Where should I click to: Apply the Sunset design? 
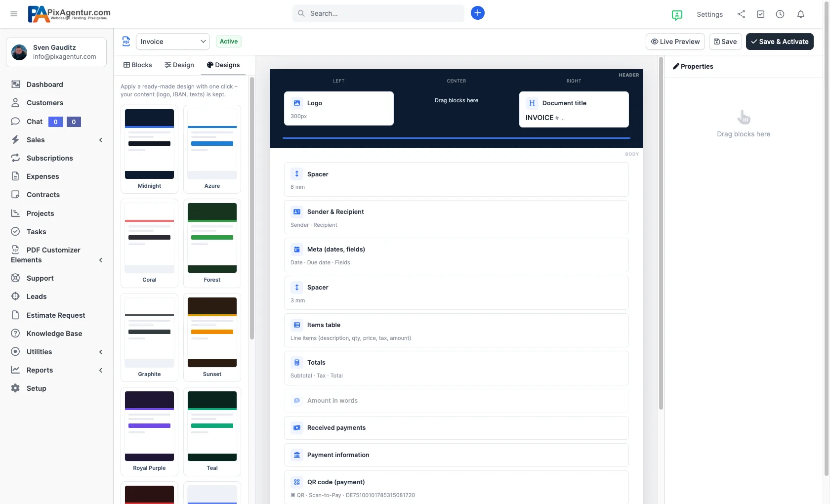tap(212, 337)
